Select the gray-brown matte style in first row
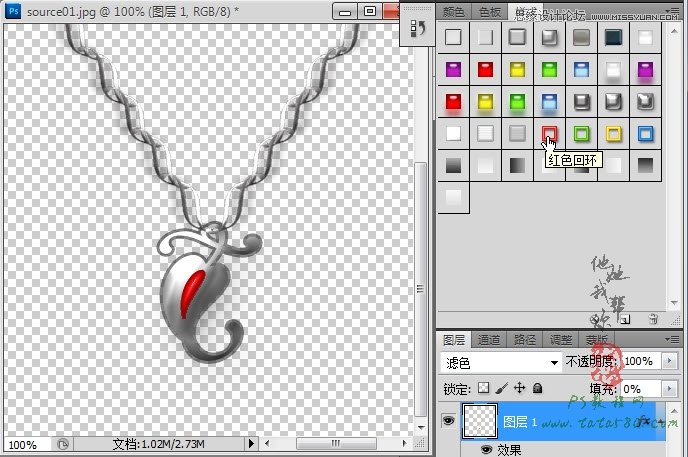The height and width of the screenshot is (457, 688). [581, 37]
